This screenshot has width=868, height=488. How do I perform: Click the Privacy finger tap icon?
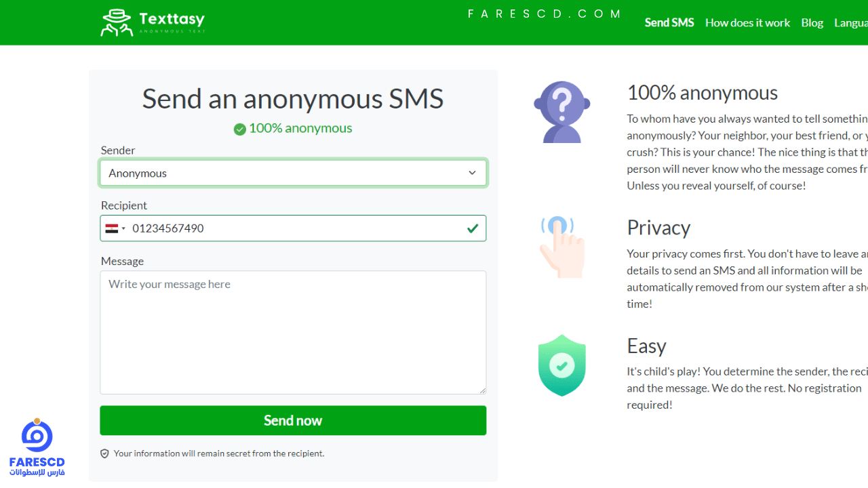[x=561, y=247]
